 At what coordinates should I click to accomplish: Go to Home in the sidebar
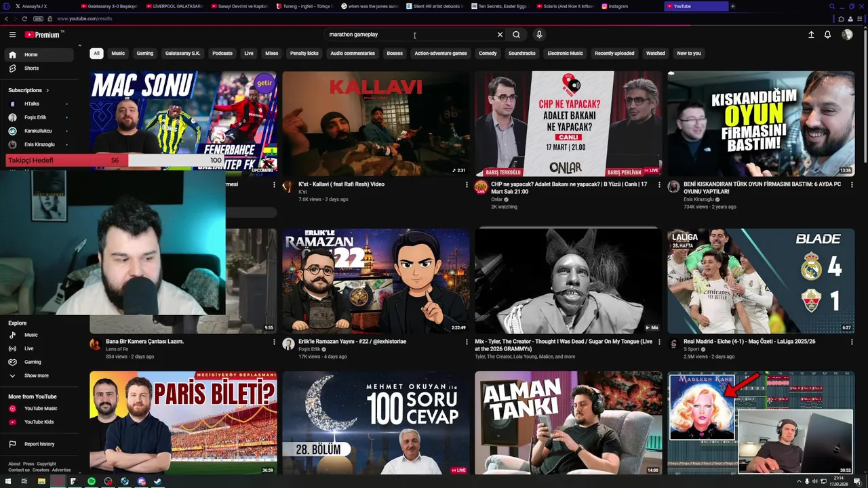click(x=39, y=55)
